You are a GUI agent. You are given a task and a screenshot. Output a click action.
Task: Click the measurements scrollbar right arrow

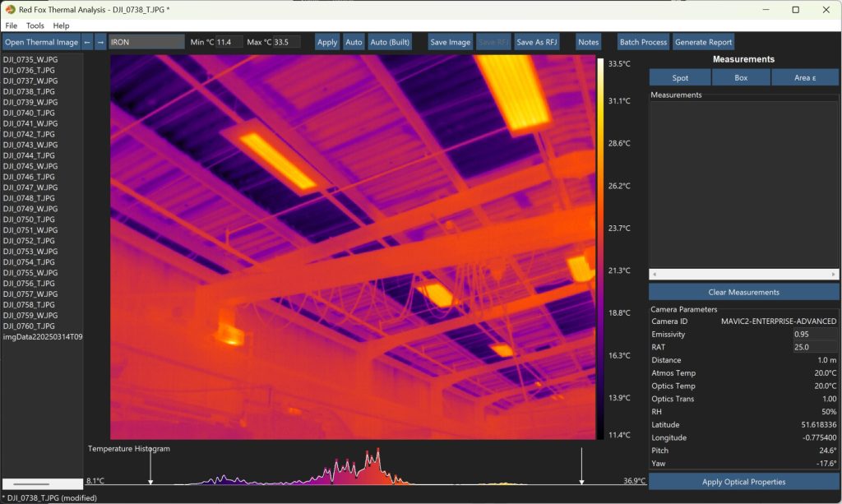(834, 275)
